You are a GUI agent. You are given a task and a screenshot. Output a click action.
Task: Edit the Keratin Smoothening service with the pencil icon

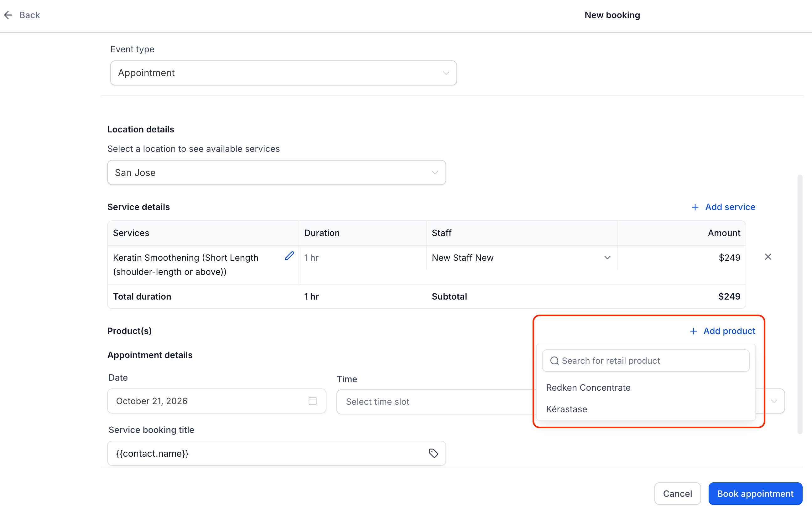289,256
